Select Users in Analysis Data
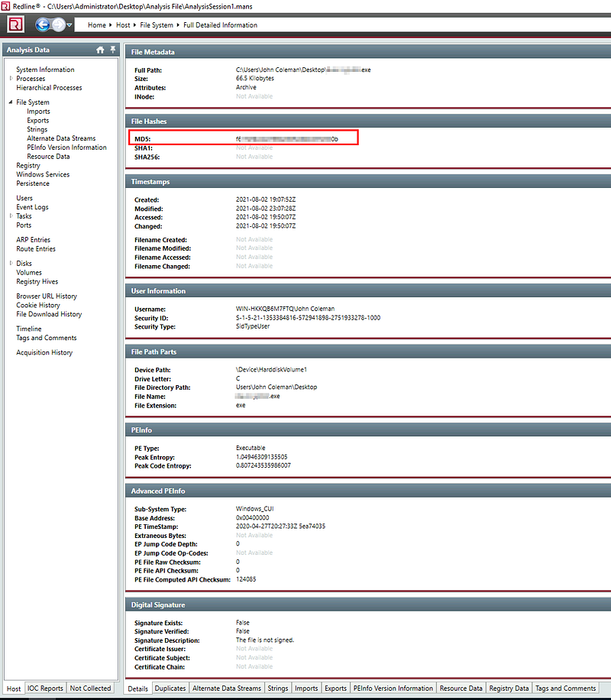 pos(24,198)
